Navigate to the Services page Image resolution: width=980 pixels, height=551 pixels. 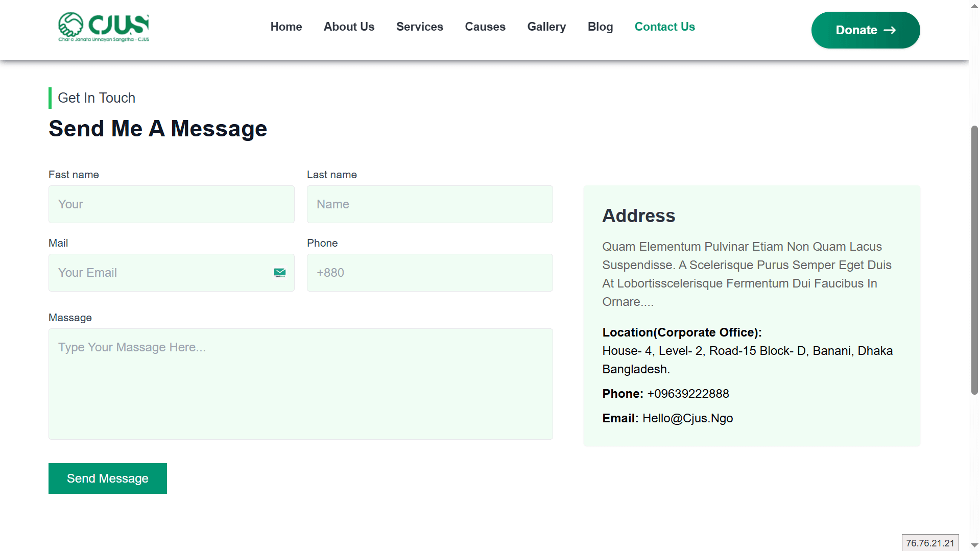click(419, 27)
